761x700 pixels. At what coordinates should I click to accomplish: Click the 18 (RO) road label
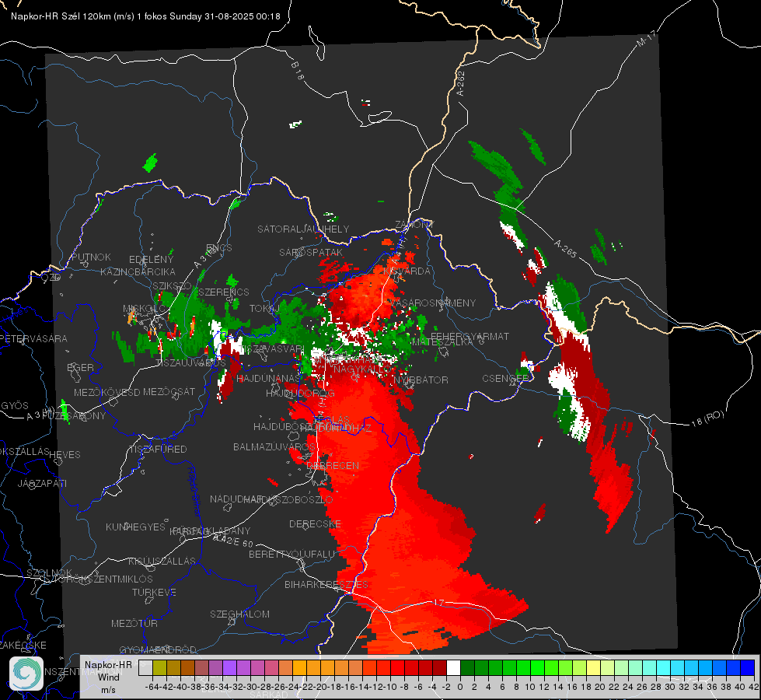707,418
